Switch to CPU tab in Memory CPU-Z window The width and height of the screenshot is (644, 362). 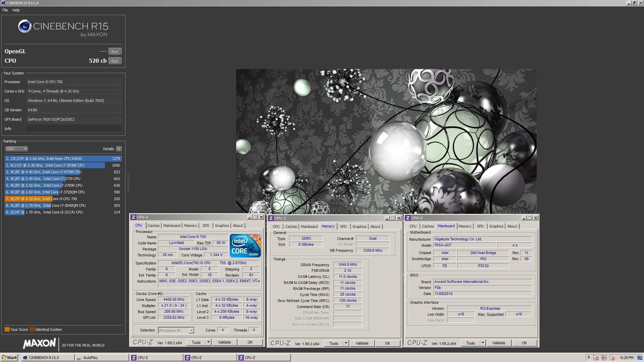coord(276,227)
